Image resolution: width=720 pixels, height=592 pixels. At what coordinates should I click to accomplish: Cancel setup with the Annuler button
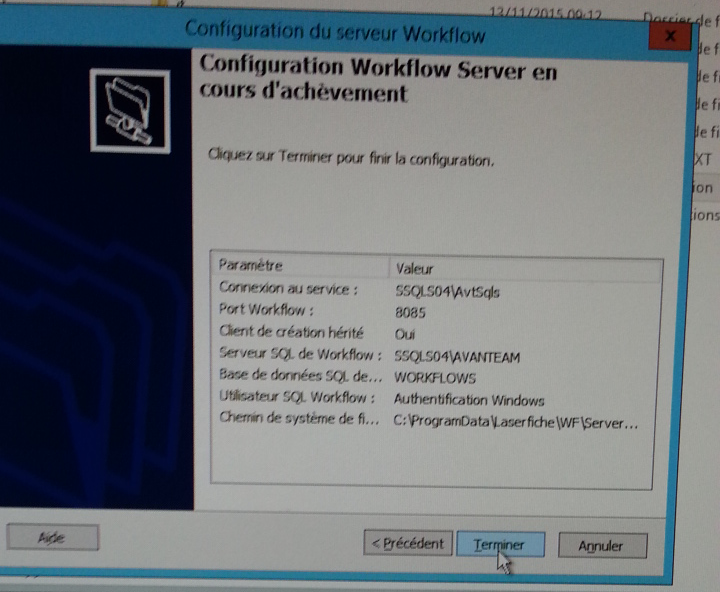602,546
